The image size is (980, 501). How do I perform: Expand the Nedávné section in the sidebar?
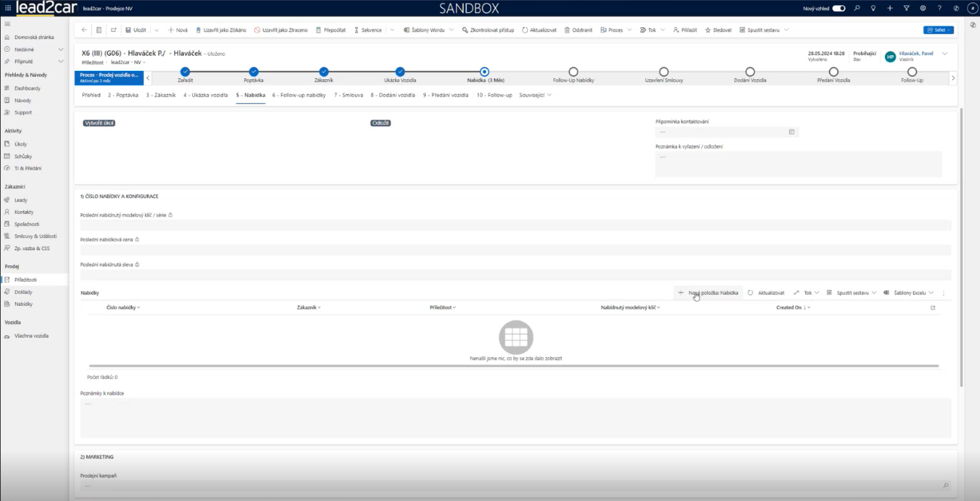(61, 49)
